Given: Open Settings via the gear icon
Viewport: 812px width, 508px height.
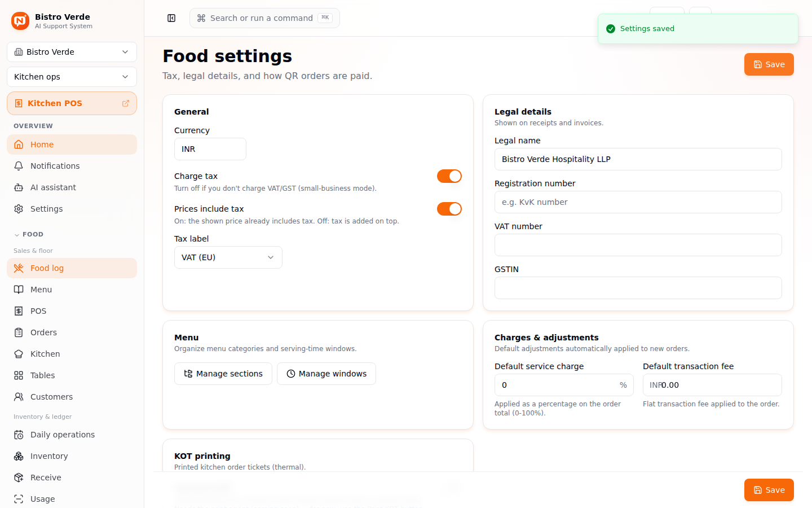Looking at the screenshot, I should coord(19,209).
